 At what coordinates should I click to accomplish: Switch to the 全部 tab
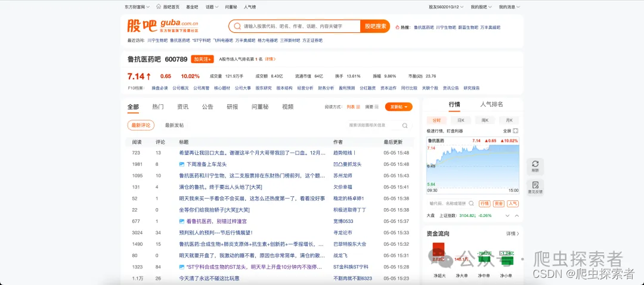(x=133, y=107)
